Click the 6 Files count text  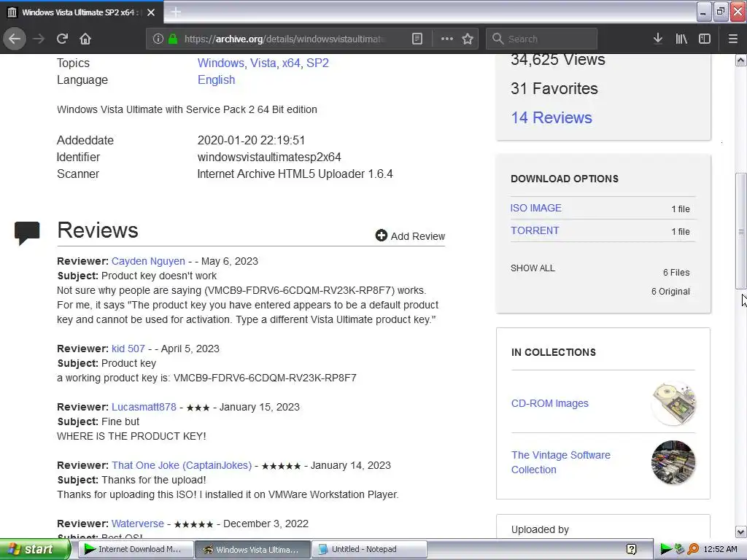click(676, 273)
